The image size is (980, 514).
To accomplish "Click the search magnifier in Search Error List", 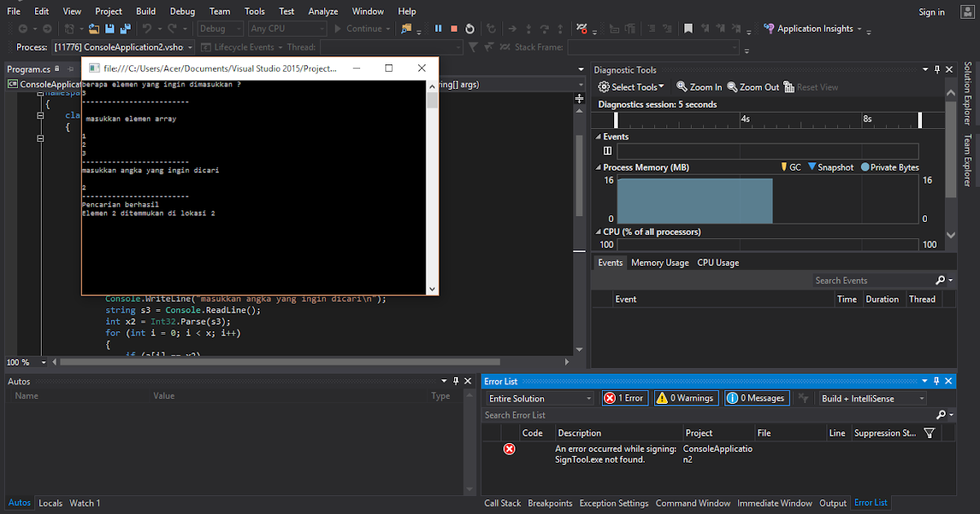I will [939, 414].
